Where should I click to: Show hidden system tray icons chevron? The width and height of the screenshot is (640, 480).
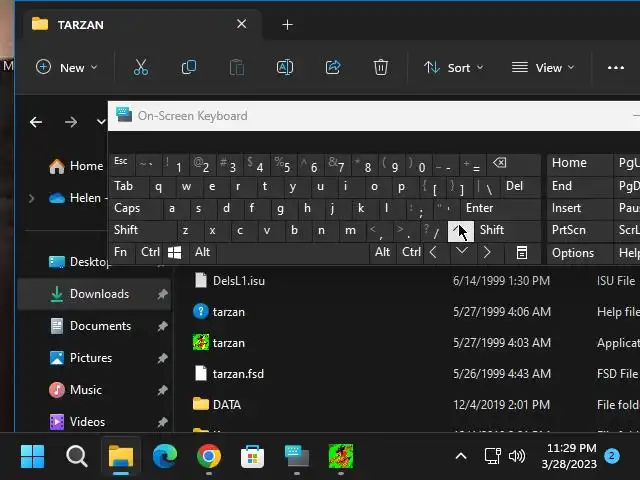(461, 456)
